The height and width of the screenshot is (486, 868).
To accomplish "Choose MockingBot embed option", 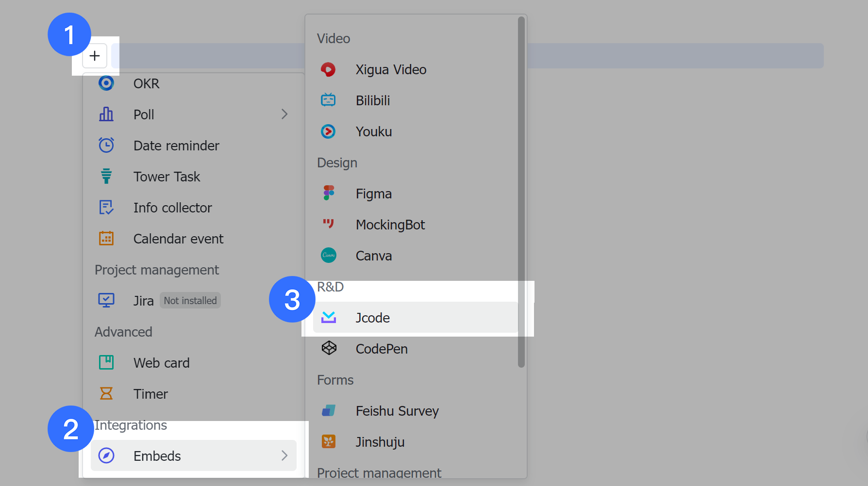I will pos(416,225).
